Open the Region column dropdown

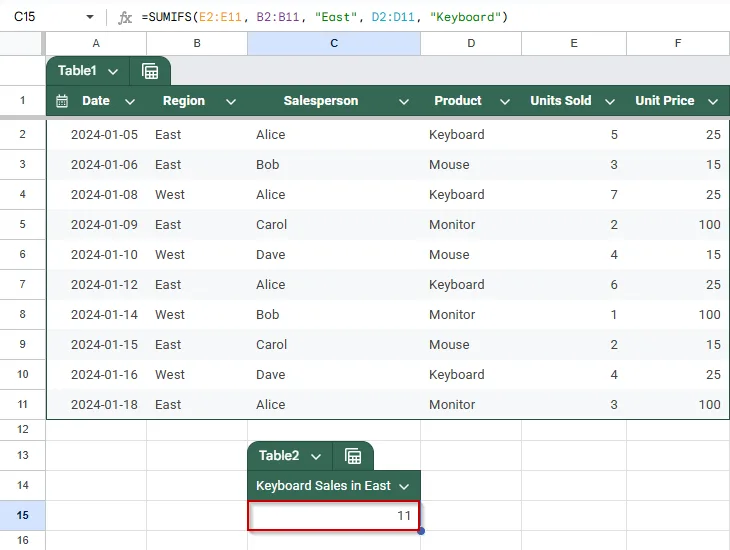[x=231, y=102]
